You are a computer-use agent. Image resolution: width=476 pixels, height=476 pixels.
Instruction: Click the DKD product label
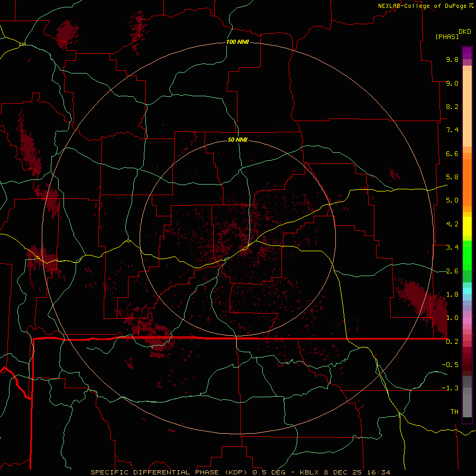(x=465, y=32)
